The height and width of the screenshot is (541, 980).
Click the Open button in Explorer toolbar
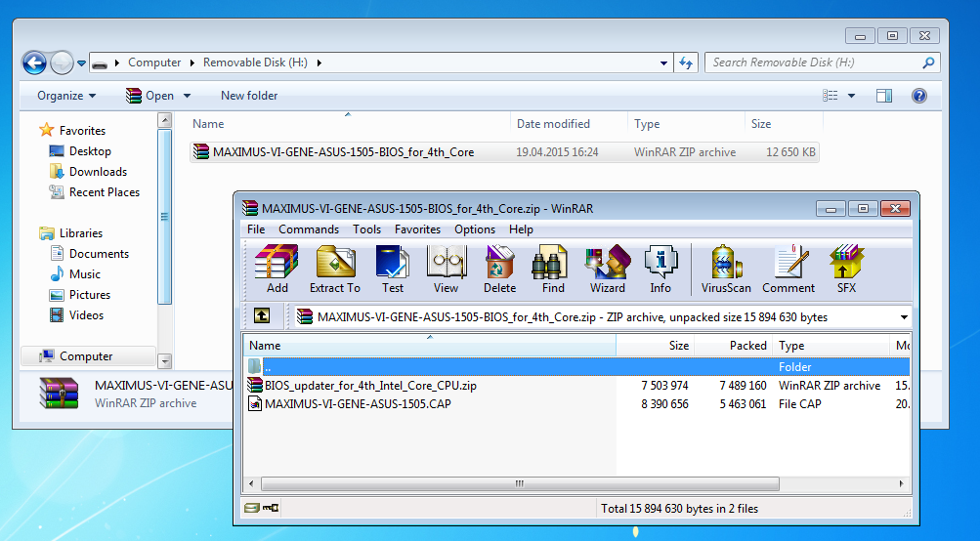(x=150, y=96)
